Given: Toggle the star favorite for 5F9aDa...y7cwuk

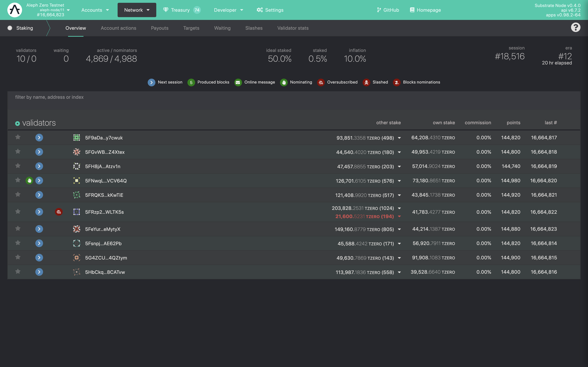Looking at the screenshot, I should coord(17,137).
